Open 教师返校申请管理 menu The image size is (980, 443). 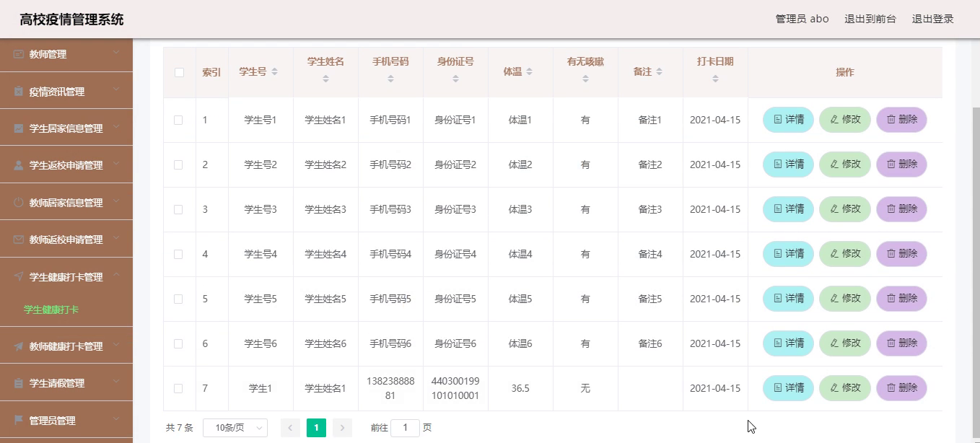coord(66,240)
